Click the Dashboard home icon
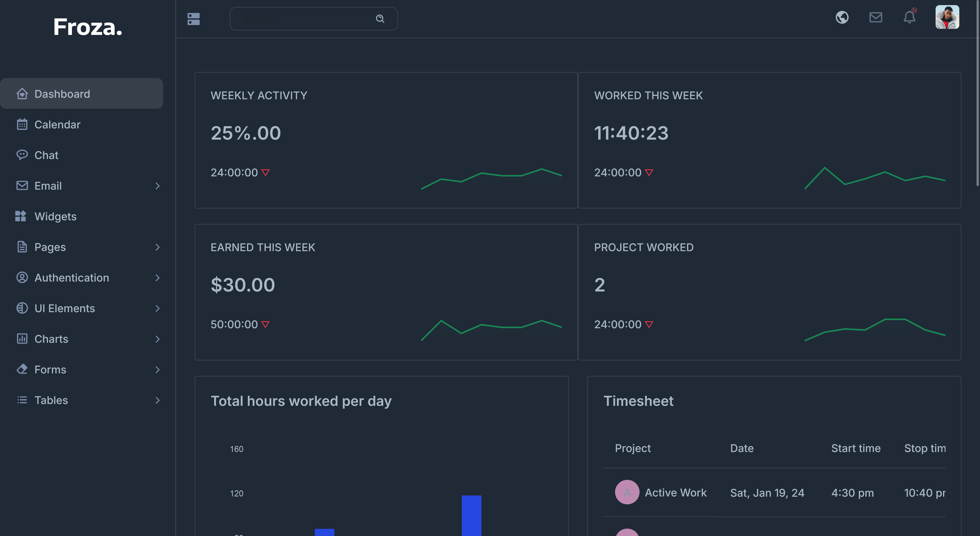This screenshot has width=980, height=536. 22,94
